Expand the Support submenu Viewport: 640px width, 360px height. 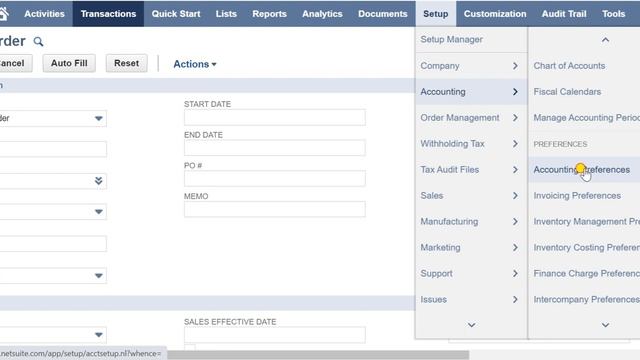coord(471,273)
